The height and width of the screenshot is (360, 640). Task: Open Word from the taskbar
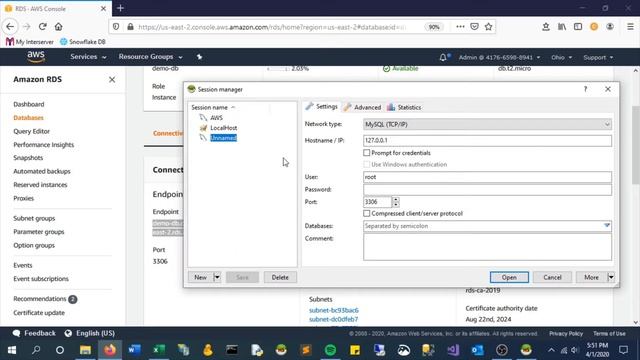[134, 350]
